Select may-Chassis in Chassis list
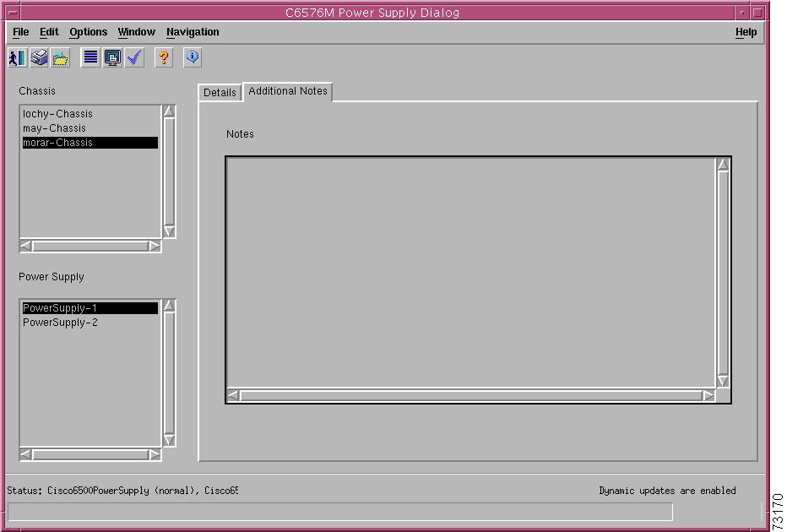 (x=90, y=128)
